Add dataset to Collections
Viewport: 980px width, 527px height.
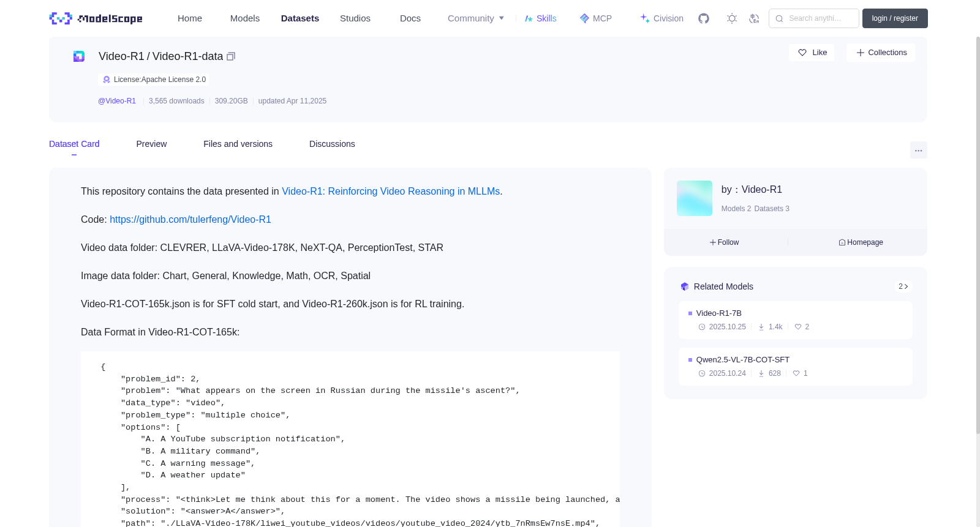881,53
